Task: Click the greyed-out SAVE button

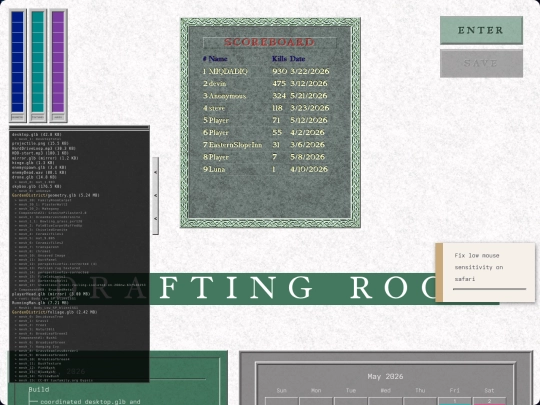Action: 481,63
